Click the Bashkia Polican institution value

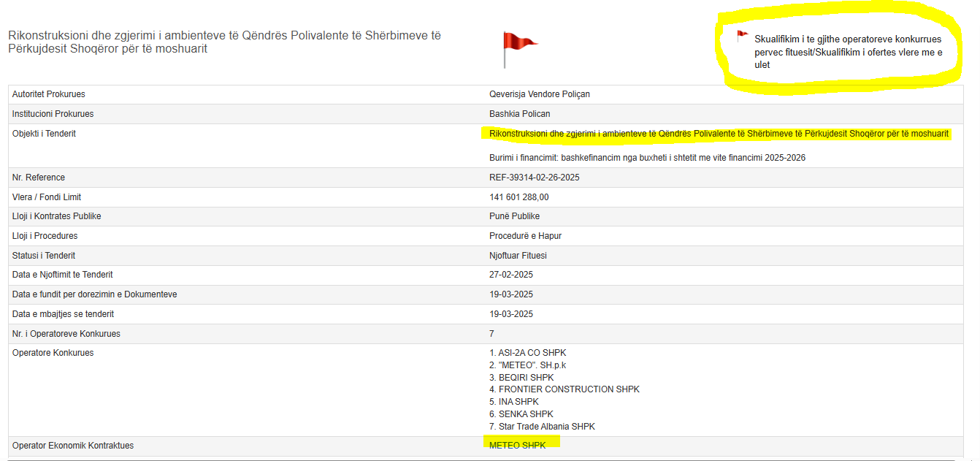(519, 114)
